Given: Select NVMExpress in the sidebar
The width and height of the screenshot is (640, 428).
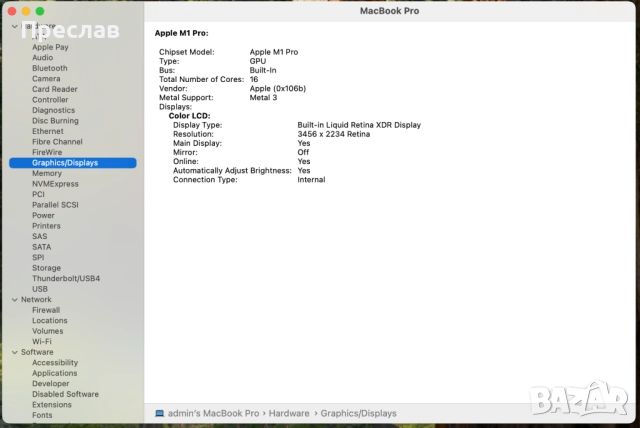Looking at the screenshot, I should 55,184.
